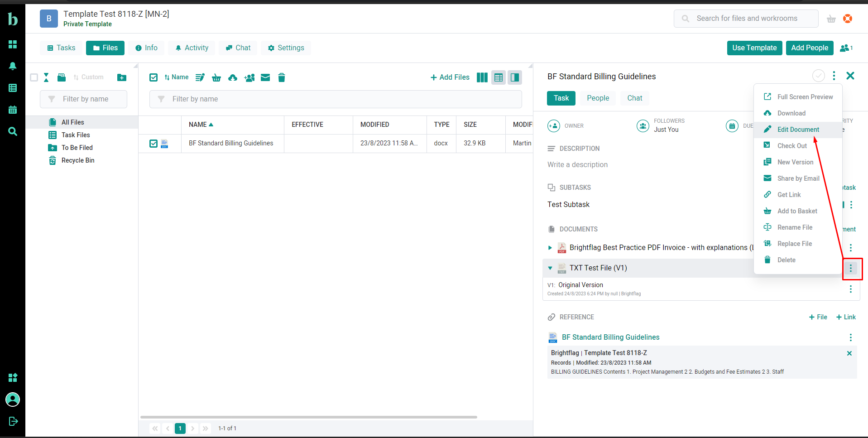Viewport: 868px width, 438px height.
Task: Select Share by Email menu option
Action: 798,178
